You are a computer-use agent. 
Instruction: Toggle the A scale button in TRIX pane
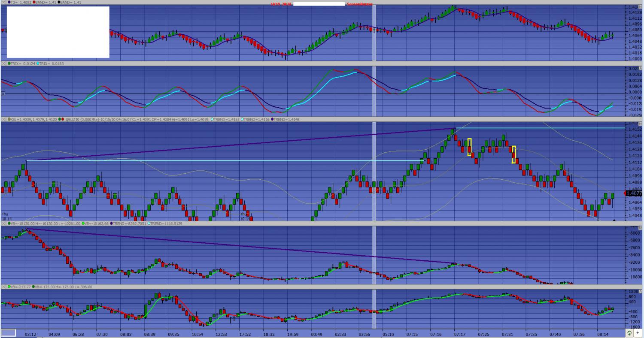pyautogui.click(x=640, y=68)
